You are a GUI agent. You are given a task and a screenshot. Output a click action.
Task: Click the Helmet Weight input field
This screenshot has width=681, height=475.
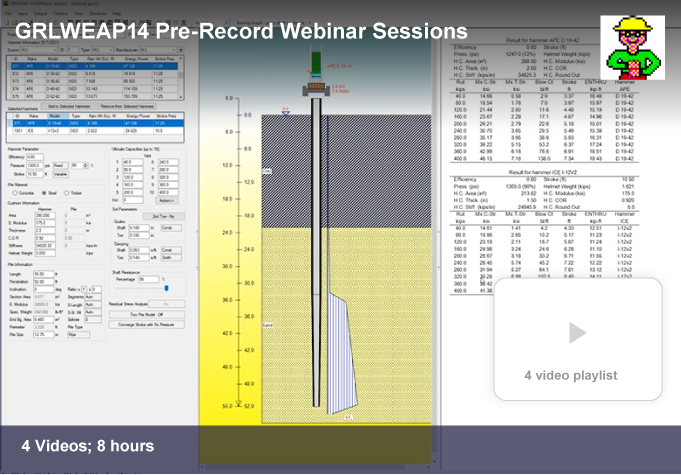point(45,253)
